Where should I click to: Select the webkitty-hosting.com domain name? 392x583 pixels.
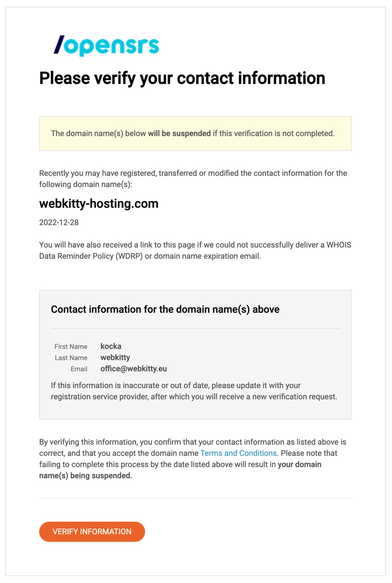pos(99,203)
